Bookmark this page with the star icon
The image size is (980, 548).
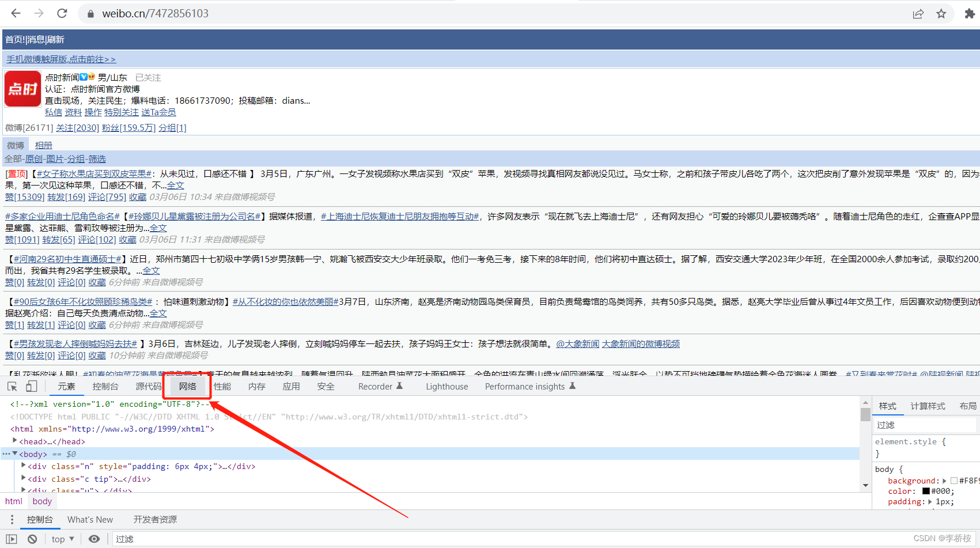click(x=941, y=14)
